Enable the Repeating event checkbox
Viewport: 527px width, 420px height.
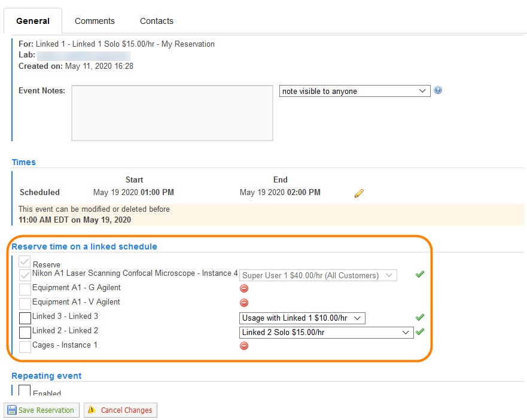(x=25, y=391)
